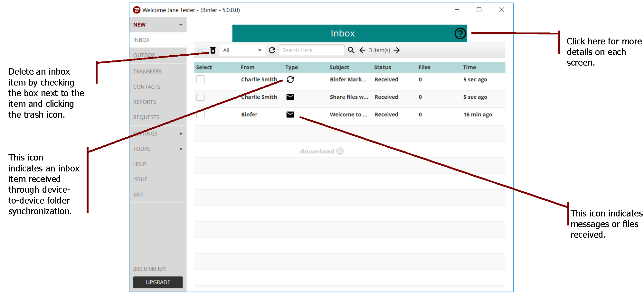Click the refresh icon next to All filter

pos(272,50)
